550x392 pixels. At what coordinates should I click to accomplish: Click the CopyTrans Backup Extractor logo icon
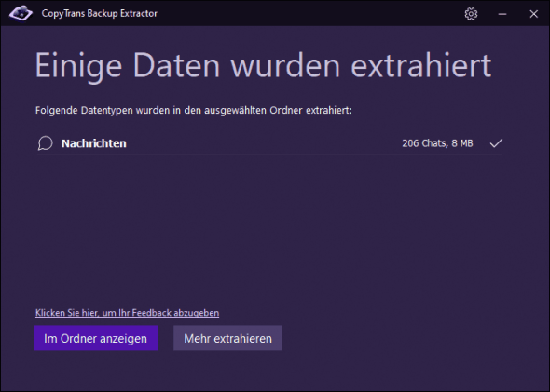(x=21, y=13)
